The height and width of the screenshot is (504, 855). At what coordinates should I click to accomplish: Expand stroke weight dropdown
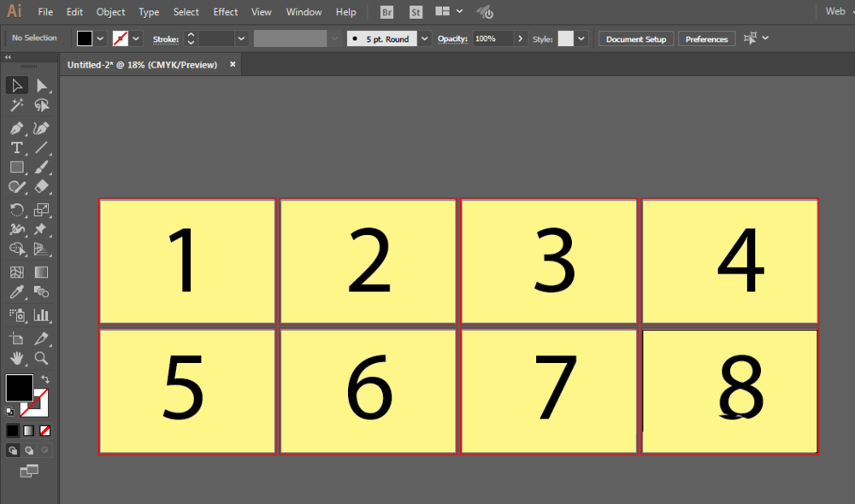(x=241, y=38)
